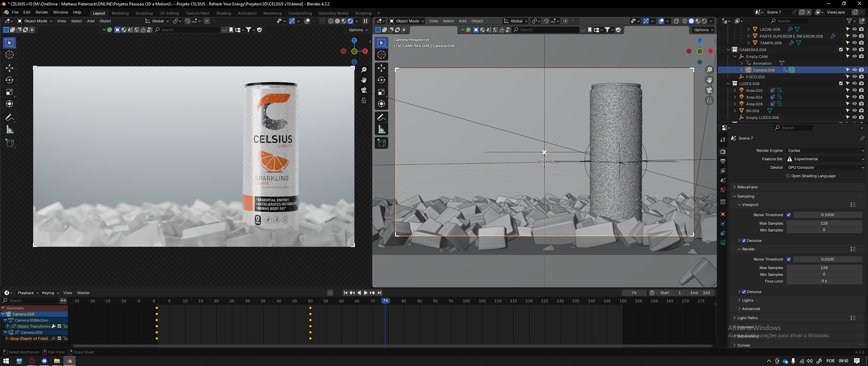Open the Render Engine dropdown
The image size is (868, 366).
826,150
